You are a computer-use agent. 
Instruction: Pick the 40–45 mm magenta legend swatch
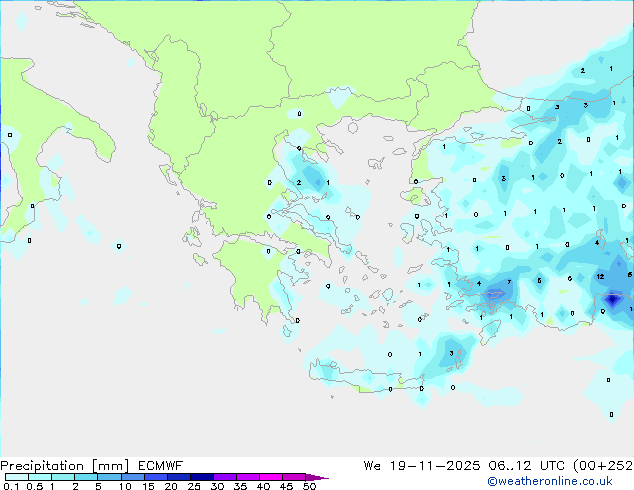click(271, 477)
